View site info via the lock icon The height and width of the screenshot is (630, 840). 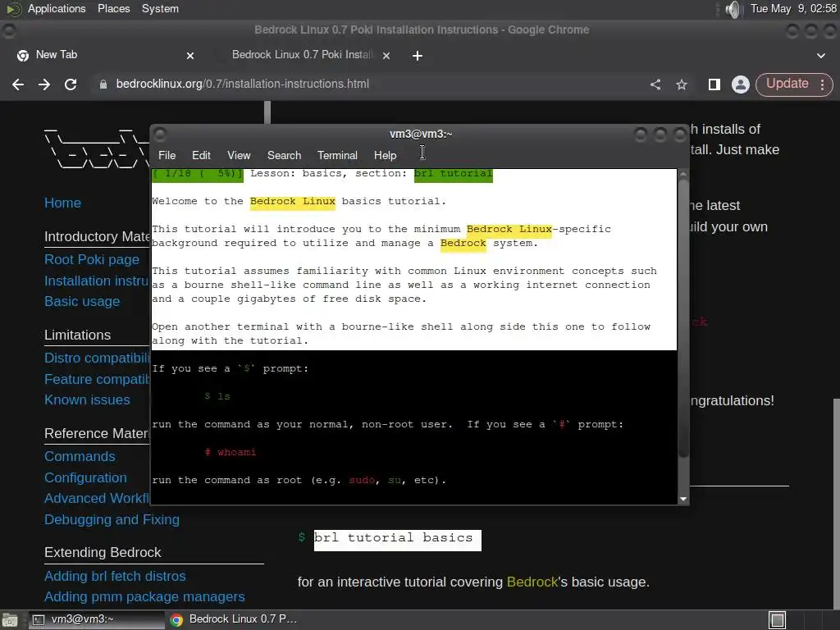tap(103, 84)
